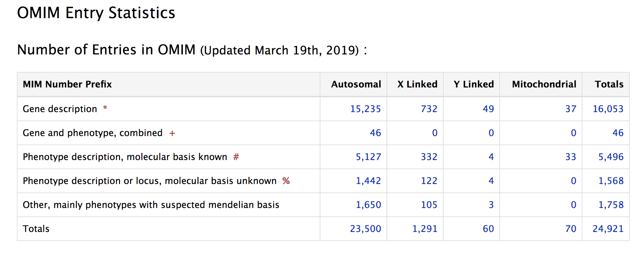Image resolution: width=644 pixels, height=254 pixels.
Task: Open the 122 X Linked unknown basis count
Action: tap(429, 181)
